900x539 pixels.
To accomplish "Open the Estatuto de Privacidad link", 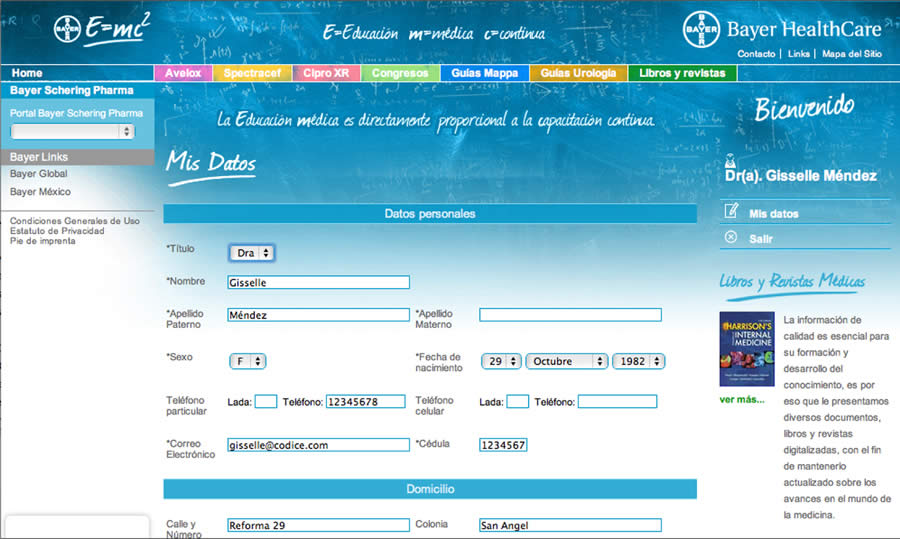I will pos(57,231).
